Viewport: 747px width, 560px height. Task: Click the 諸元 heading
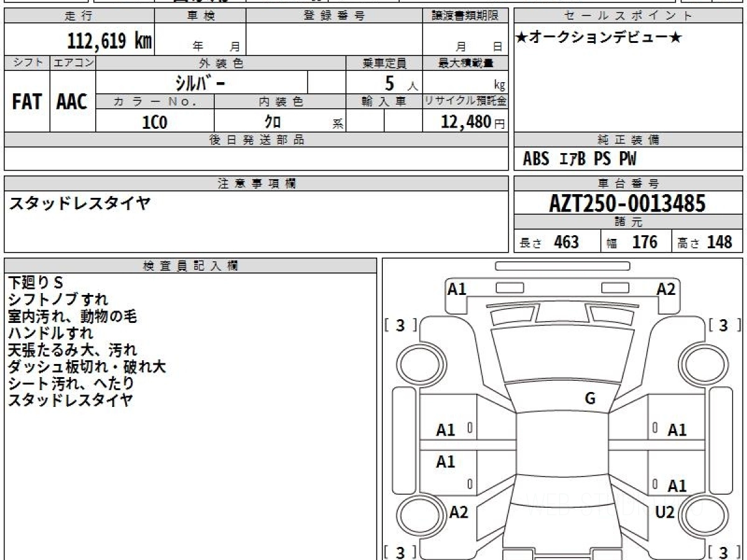pos(629,222)
